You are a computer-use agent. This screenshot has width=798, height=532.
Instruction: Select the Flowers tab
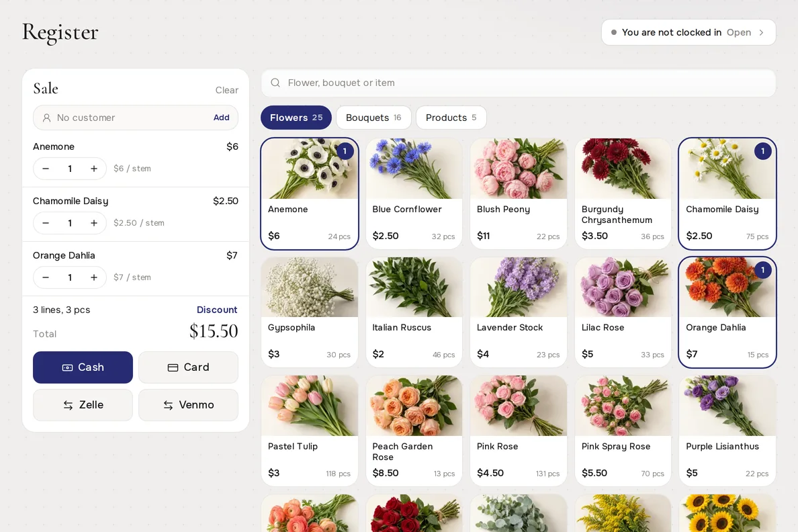(x=296, y=118)
